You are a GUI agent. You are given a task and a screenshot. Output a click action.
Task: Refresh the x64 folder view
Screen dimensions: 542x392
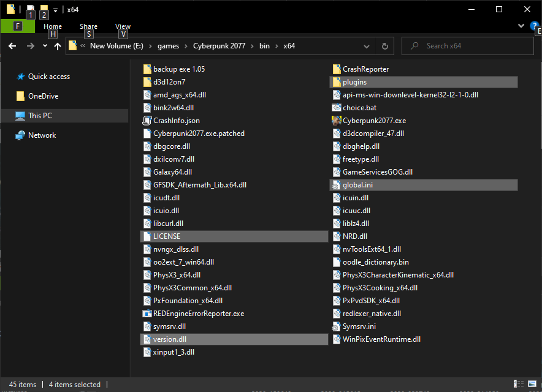tap(384, 46)
